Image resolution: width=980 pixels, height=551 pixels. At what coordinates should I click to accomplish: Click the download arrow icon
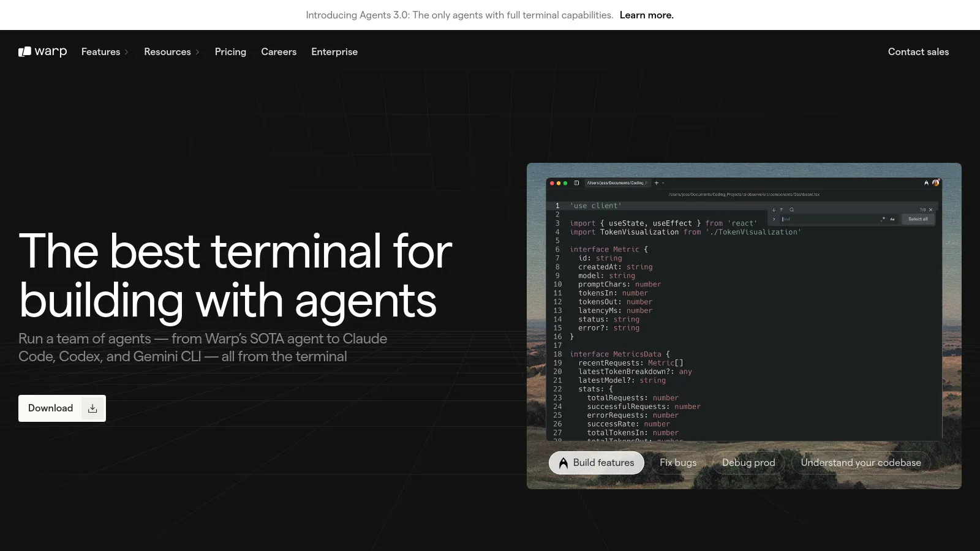[92, 408]
